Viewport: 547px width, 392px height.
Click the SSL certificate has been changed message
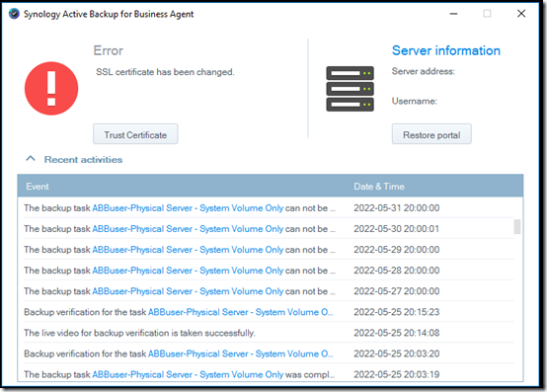point(165,72)
